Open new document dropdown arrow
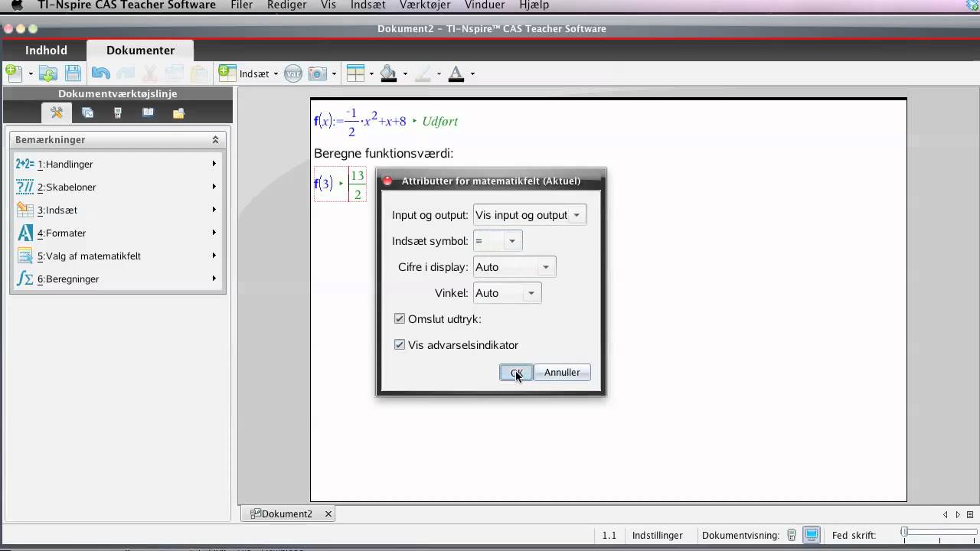 tap(31, 74)
